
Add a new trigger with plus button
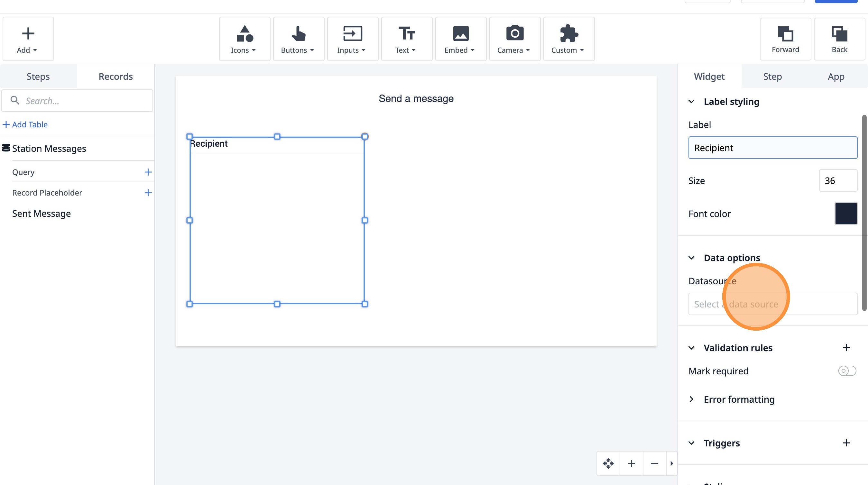(846, 443)
